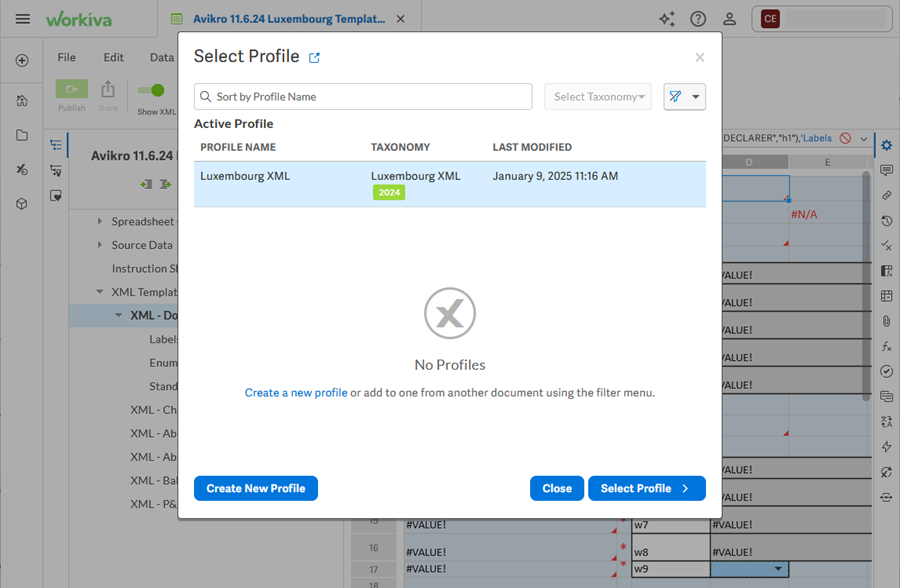Open the Help question mark icon
Image resolution: width=900 pixels, height=588 pixels.
coord(698,19)
